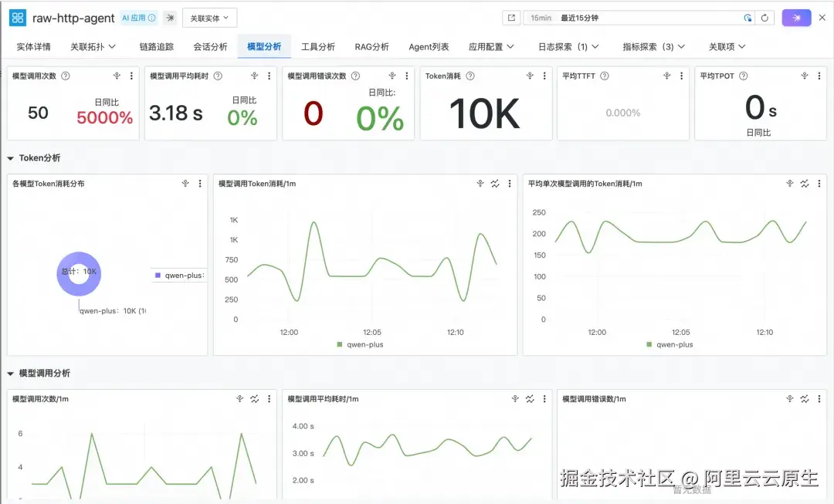Click the sparkle icon next to AI 应用 badge
The image size is (834, 504).
(170, 18)
